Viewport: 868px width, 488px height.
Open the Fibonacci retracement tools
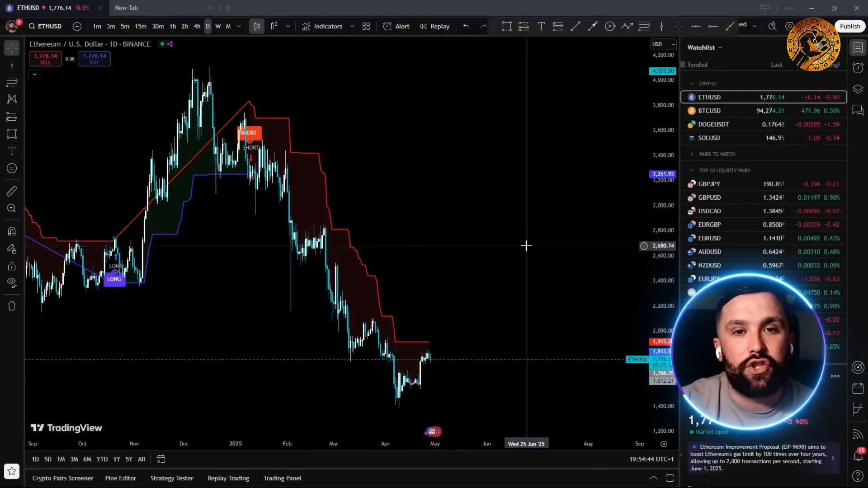(x=12, y=82)
